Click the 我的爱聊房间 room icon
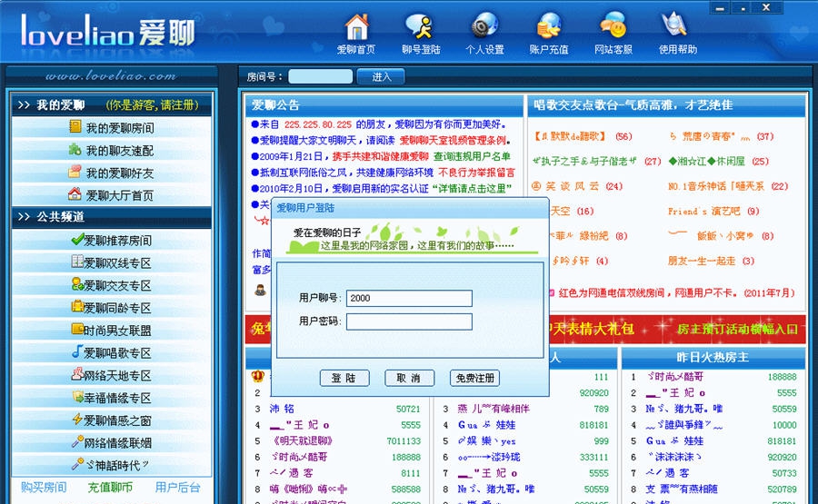 pos(75,126)
